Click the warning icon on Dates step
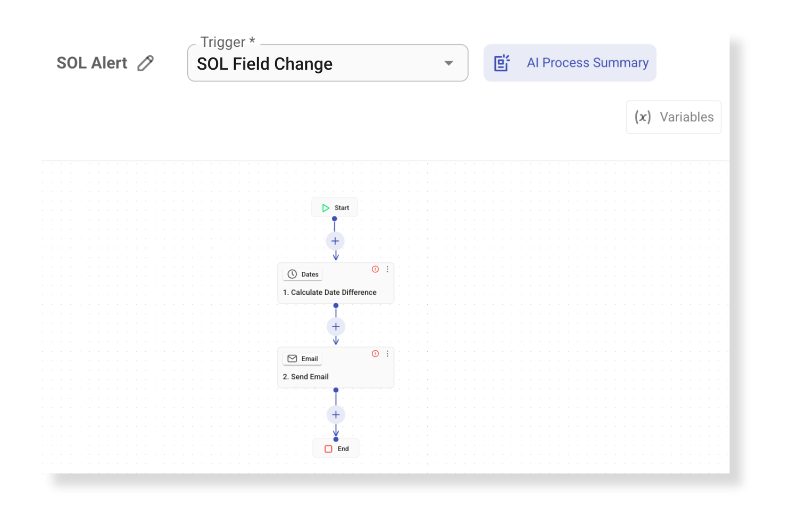 pos(375,269)
